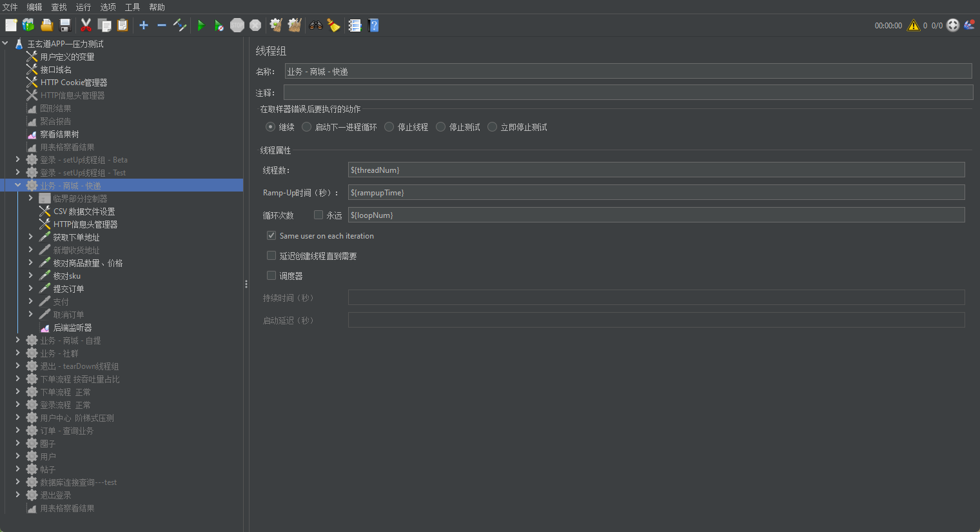Image resolution: width=980 pixels, height=532 pixels.
Task: Expand the 业务 - 社群 thread group
Action: (x=18, y=353)
